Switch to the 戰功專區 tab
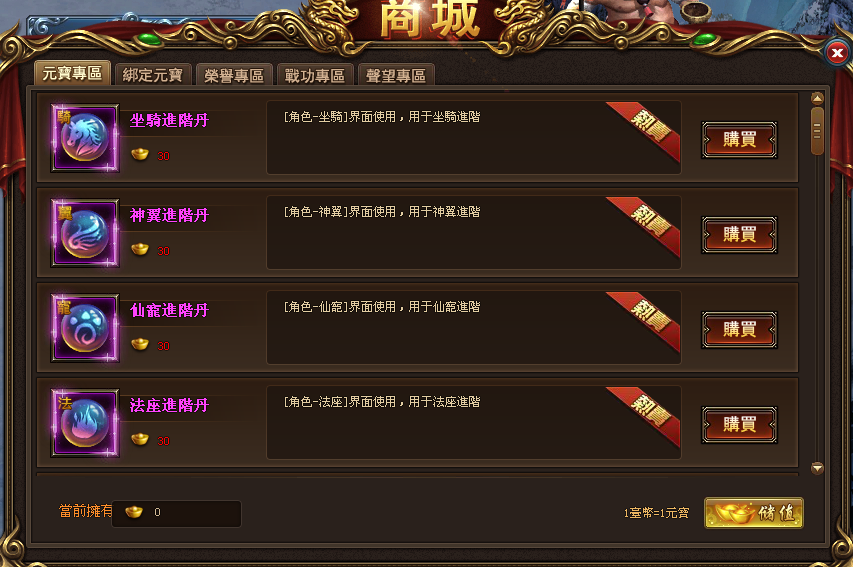The width and height of the screenshot is (853, 567). pyautogui.click(x=315, y=75)
